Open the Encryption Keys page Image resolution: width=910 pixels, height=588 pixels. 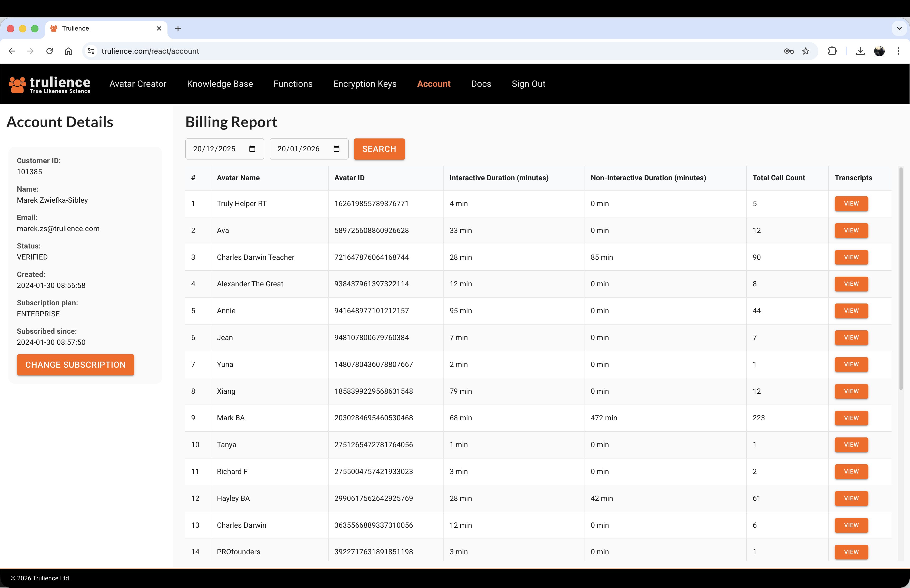(x=365, y=84)
